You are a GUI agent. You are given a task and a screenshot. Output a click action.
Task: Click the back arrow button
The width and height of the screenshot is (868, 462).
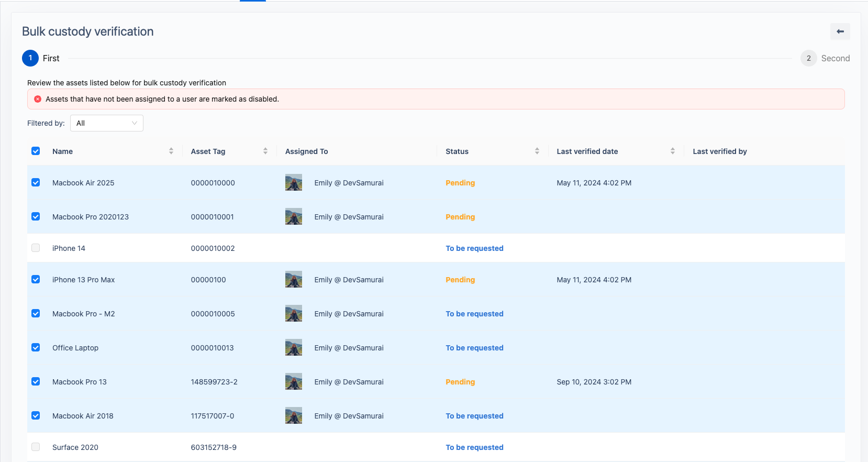(840, 31)
